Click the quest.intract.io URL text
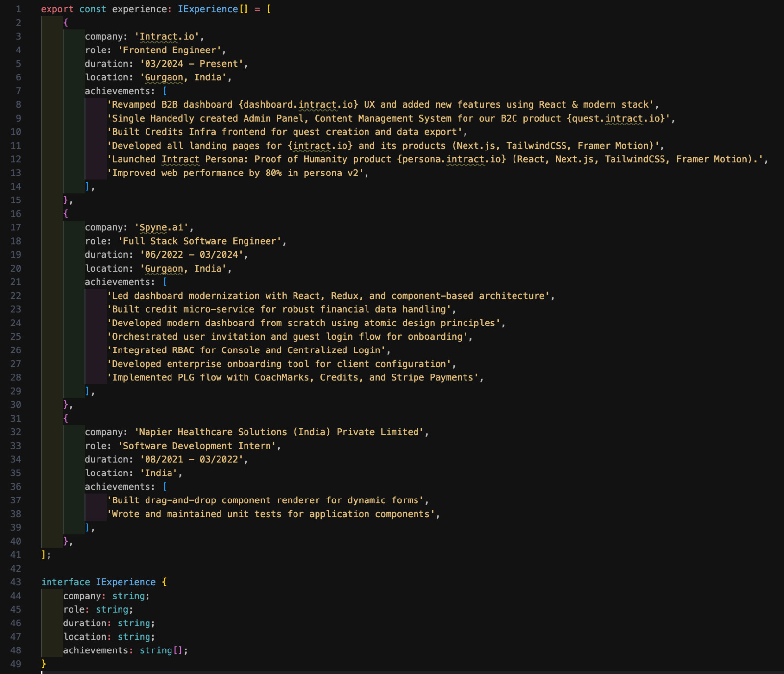 [618, 119]
